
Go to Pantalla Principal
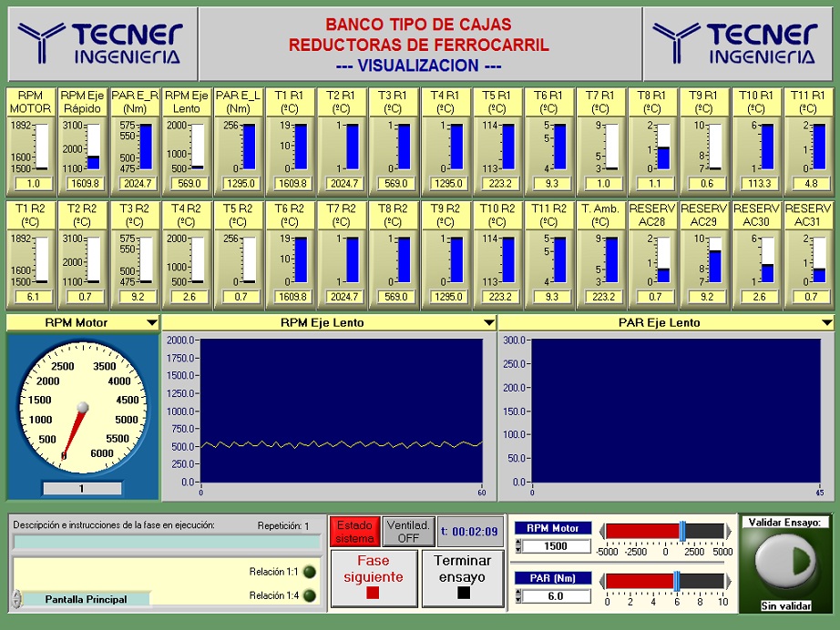[x=86, y=599]
